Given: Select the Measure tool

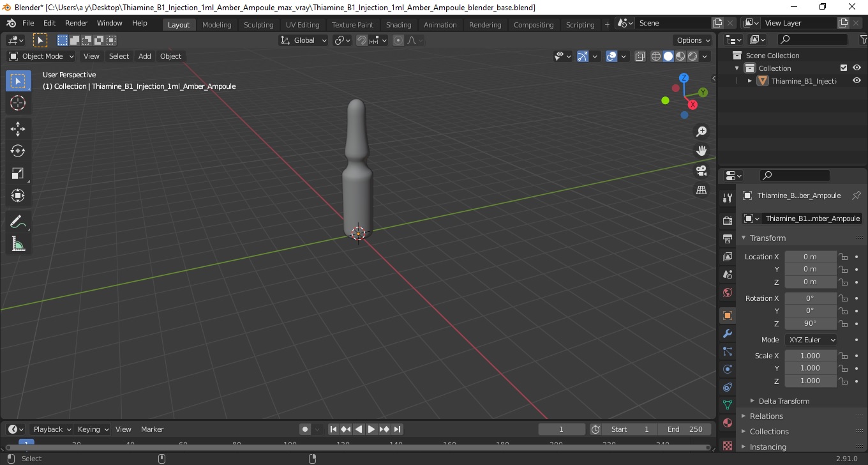Looking at the screenshot, I should click(x=18, y=244).
